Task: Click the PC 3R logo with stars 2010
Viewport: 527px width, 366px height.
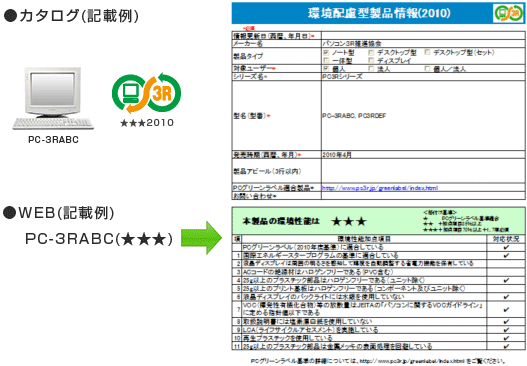Action: [147, 99]
